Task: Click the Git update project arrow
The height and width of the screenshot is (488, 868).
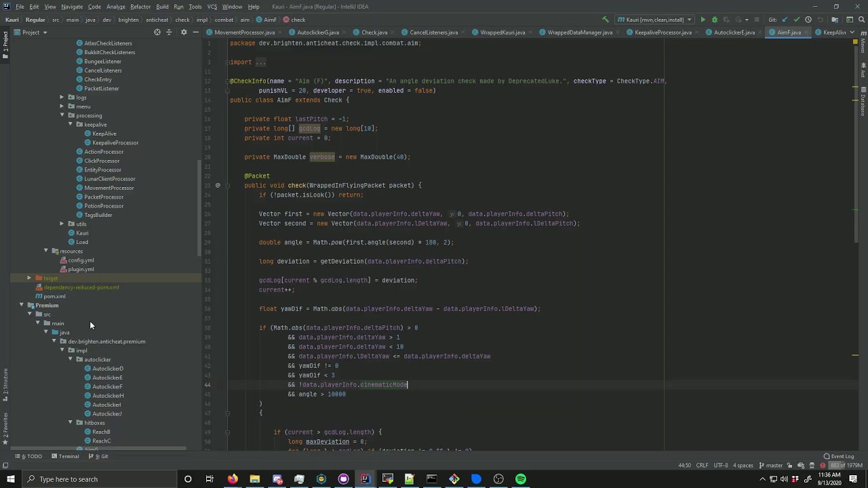Action: 785,20
